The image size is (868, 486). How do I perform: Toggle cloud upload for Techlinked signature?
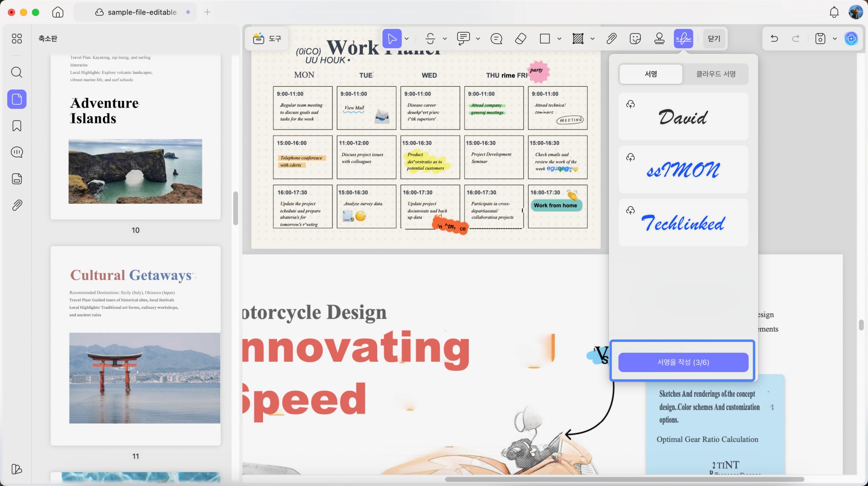[x=630, y=210]
